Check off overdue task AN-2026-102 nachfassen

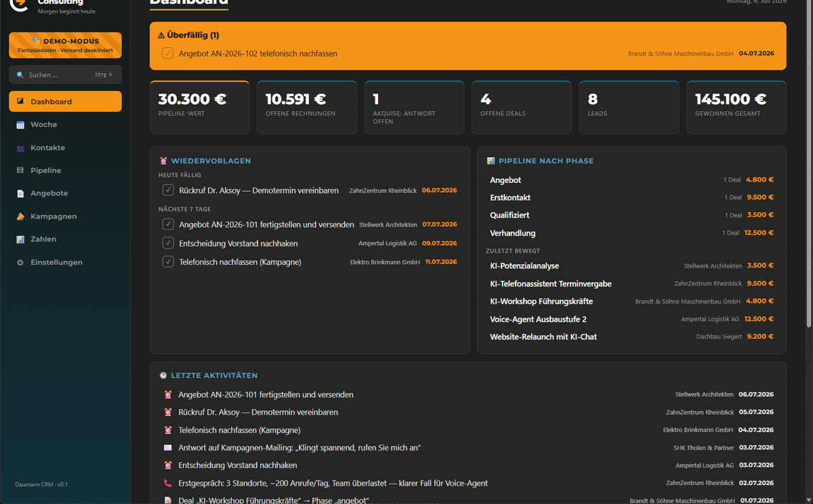pos(168,54)
